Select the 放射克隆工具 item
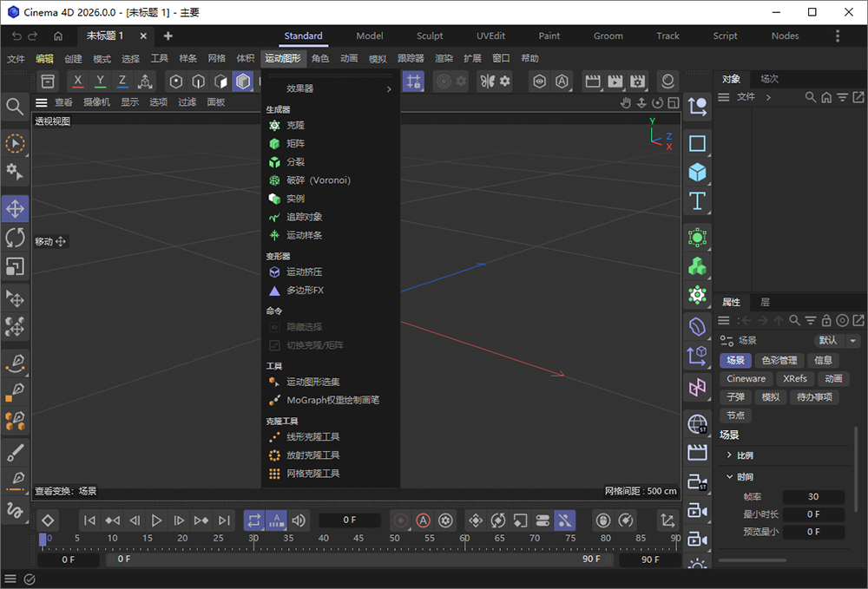Viewport: 868px width, 589px height. (x=312, y=455)
